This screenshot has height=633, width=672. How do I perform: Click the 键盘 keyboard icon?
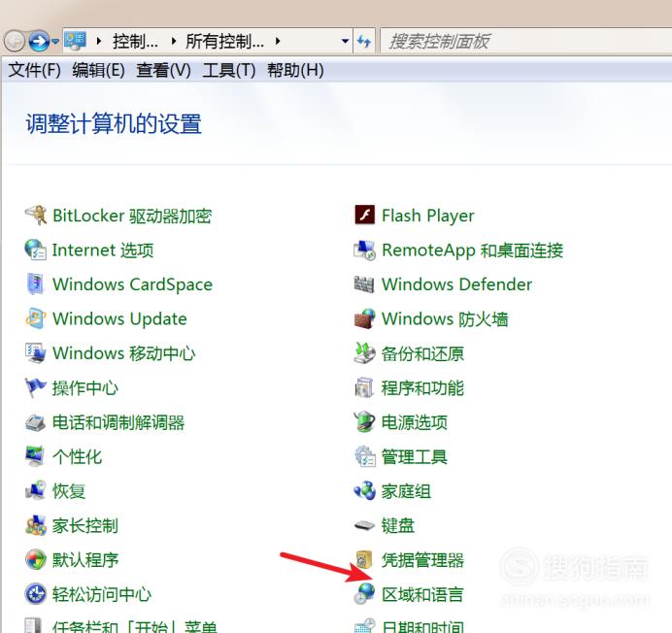[365, 525]
